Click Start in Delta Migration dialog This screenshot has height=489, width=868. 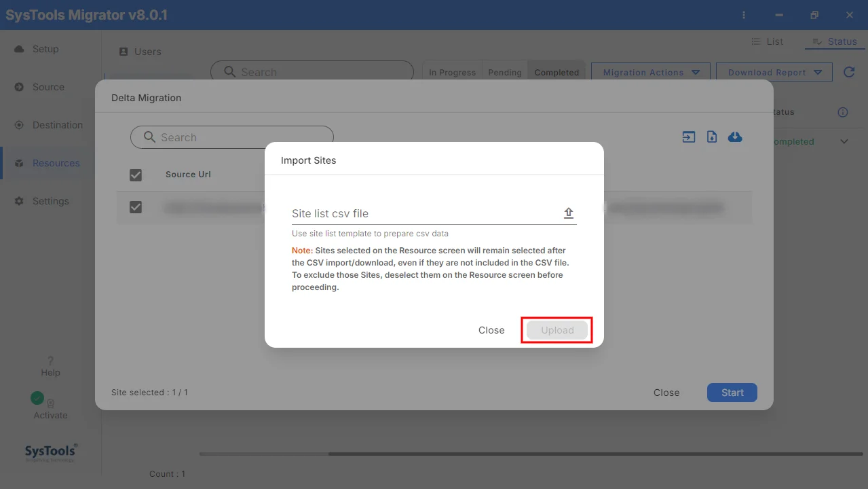pyautogui.click(x=732, y=393)
